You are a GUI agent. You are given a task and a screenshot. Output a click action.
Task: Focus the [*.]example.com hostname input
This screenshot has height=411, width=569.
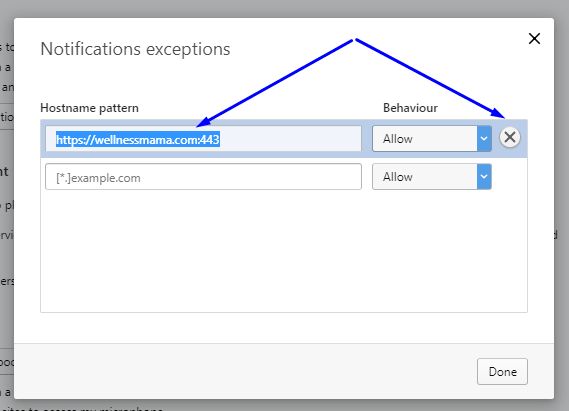click(x=203, y=177)
